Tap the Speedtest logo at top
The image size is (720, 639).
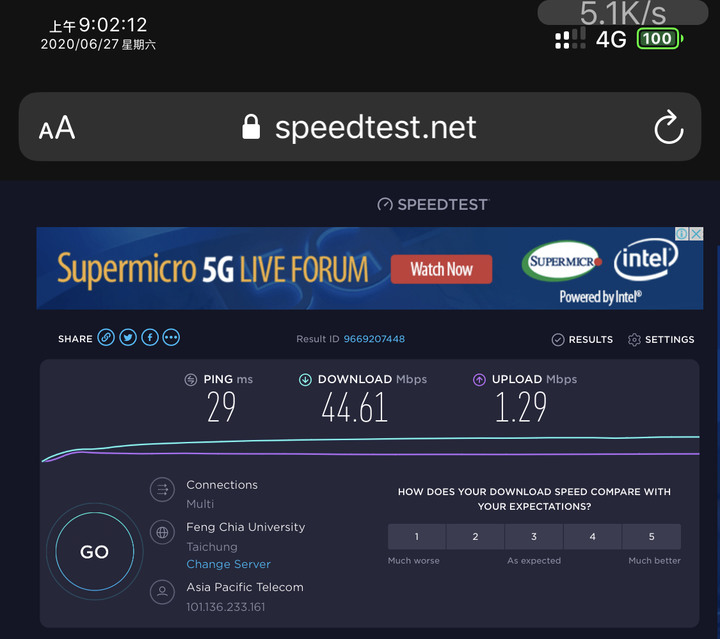tap(433, 204)
